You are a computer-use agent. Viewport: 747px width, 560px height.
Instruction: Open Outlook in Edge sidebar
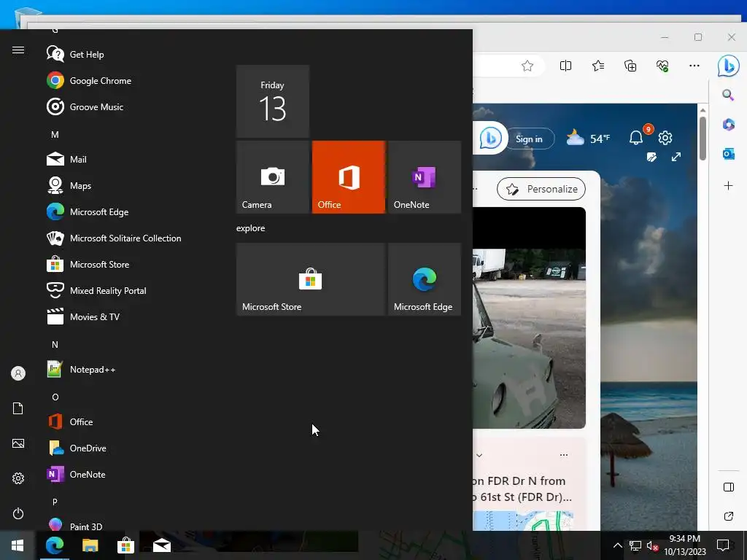click(729, 154)
